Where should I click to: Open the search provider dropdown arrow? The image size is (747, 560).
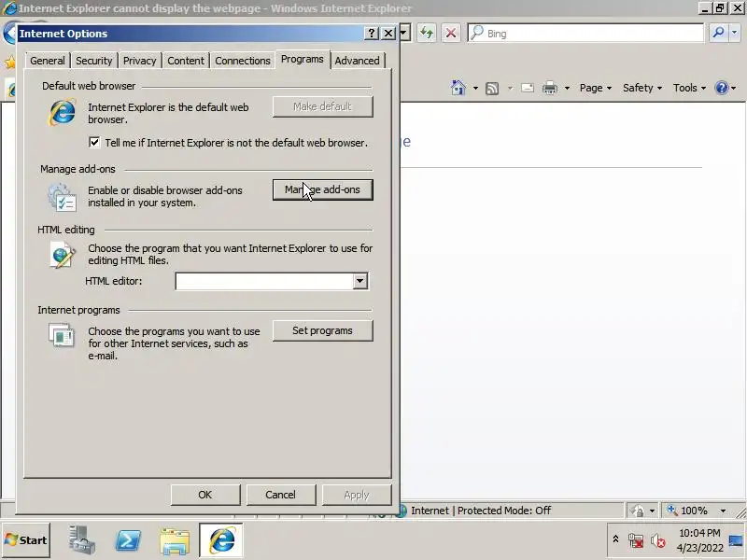coord(735,33)
